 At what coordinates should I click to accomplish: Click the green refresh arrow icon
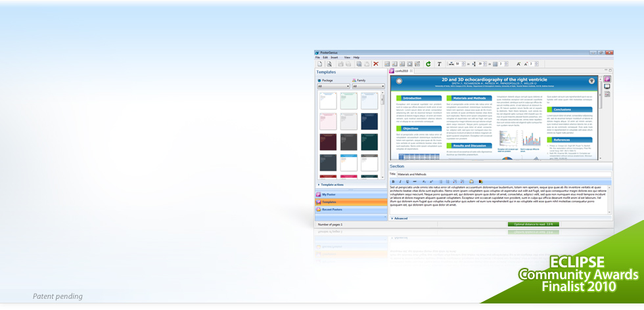pyautogui.click(x=428, y=64)
